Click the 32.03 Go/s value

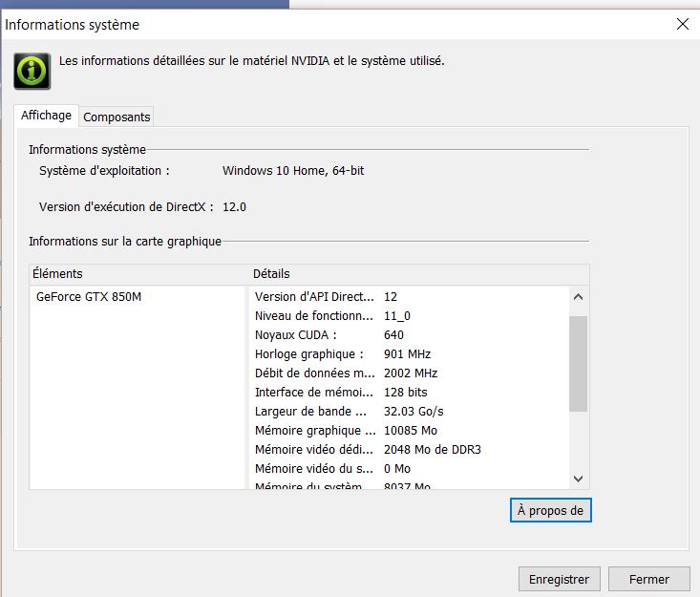[x=414, y=412]
